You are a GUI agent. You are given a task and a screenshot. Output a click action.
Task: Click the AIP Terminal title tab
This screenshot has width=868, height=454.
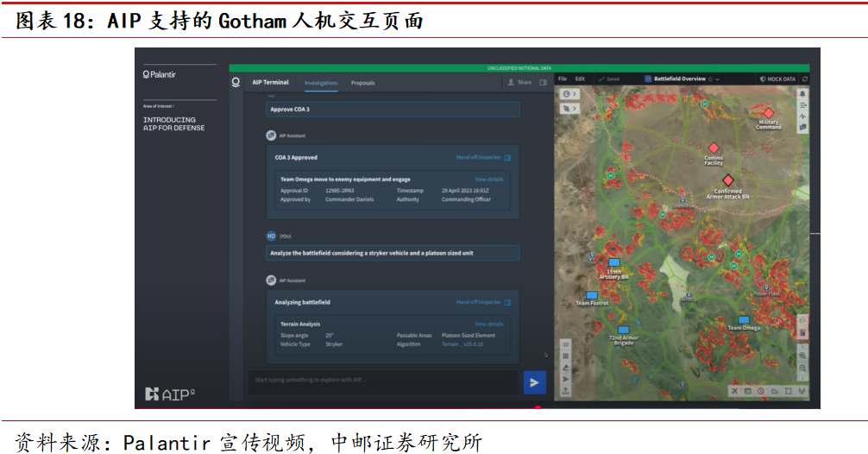(270, 83)
